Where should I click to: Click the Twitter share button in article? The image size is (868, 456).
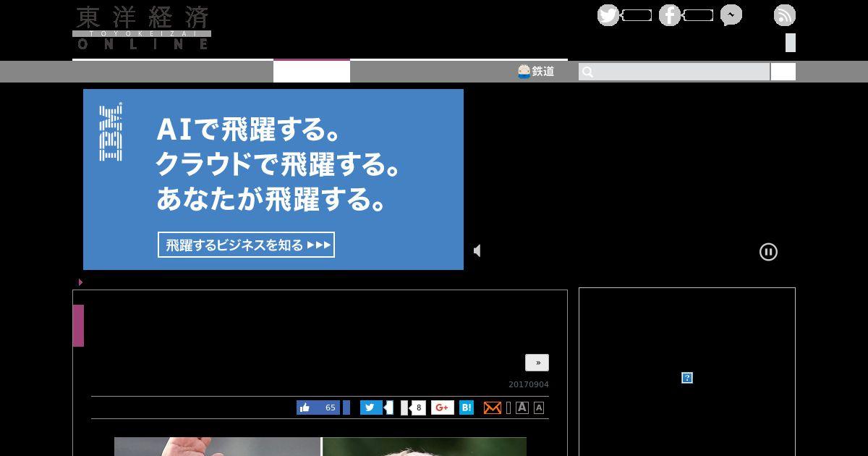(x=371, y=408)
